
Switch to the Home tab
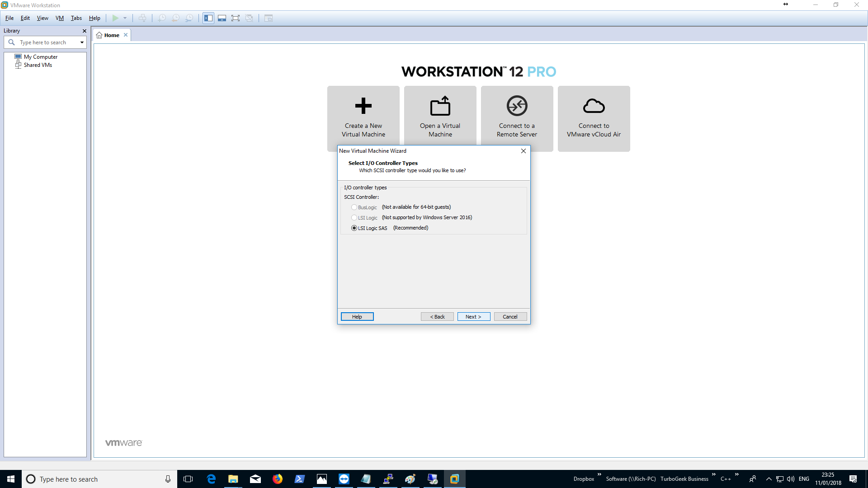112,35
